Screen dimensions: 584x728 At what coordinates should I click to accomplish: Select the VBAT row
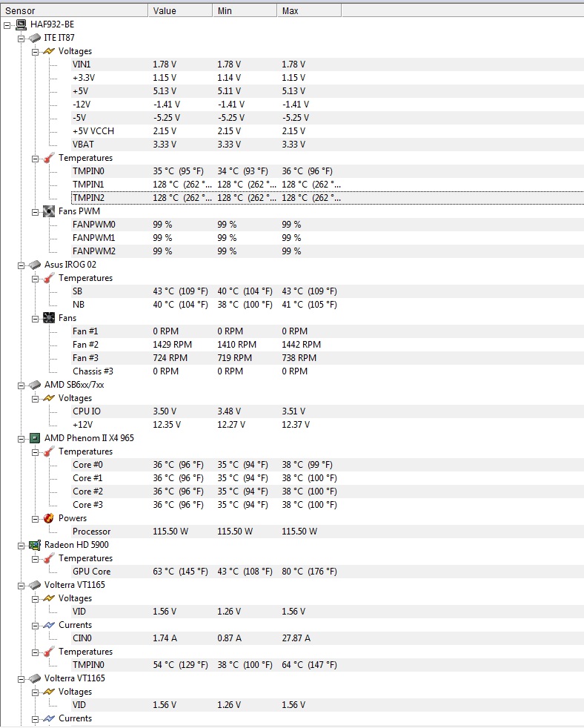coord(328,145)
